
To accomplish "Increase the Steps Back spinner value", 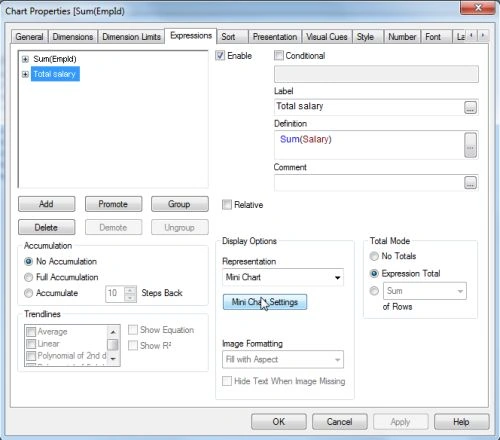I will tap(130, 290).
